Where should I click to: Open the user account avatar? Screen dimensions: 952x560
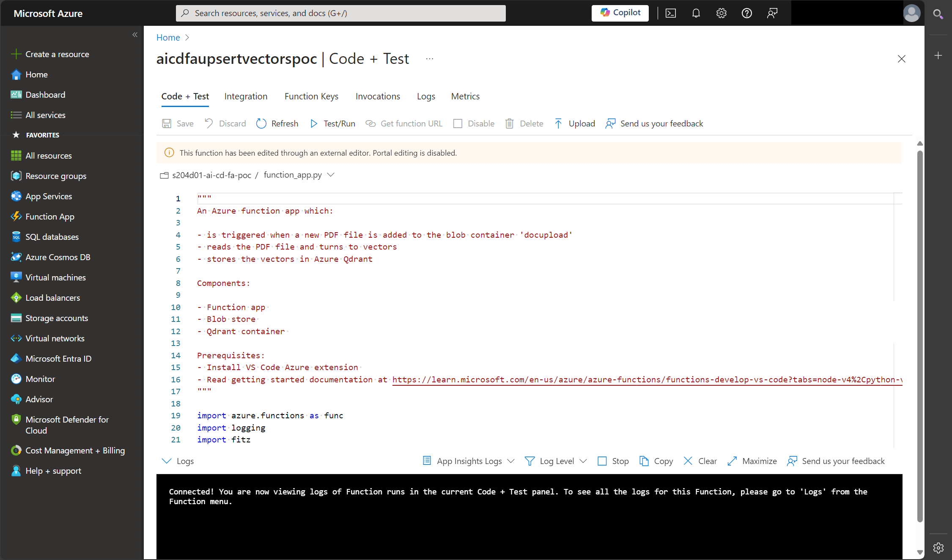[911, 13]
